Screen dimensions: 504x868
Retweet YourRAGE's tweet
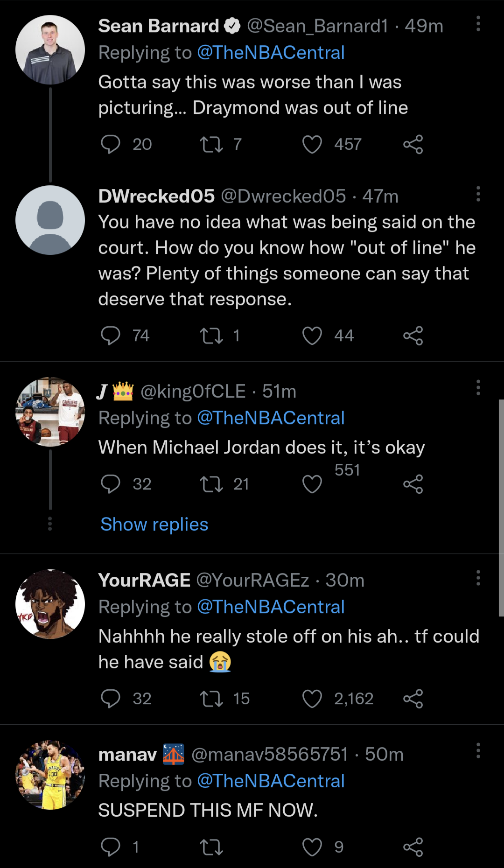point(211,699)
